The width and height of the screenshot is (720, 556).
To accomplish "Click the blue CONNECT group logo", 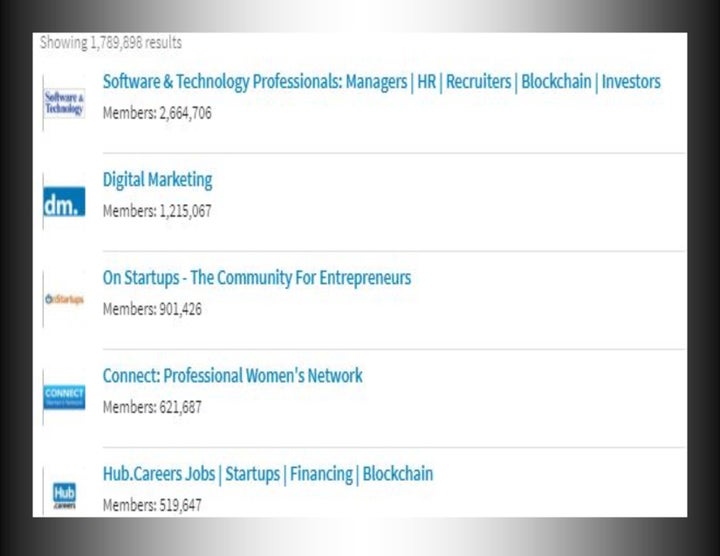I will coord(64,397).
